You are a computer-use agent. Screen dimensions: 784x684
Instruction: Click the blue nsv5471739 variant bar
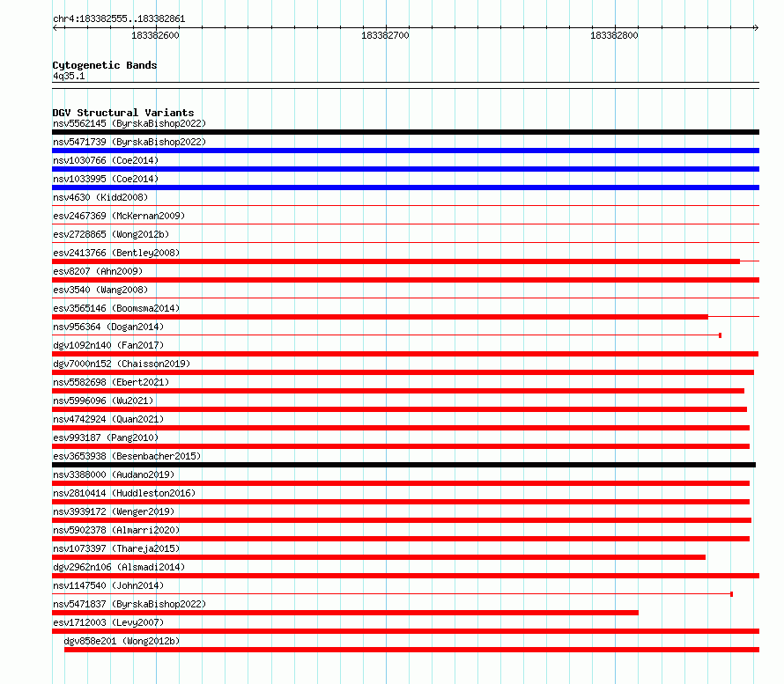click(405, 151)
